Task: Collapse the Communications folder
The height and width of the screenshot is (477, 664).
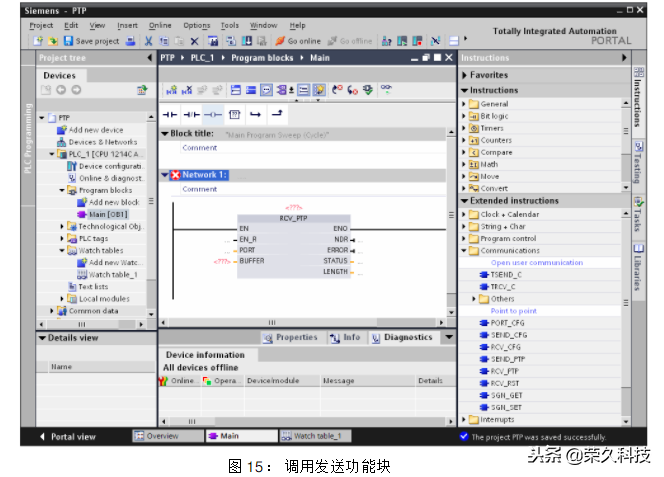Action: point(464,251)
